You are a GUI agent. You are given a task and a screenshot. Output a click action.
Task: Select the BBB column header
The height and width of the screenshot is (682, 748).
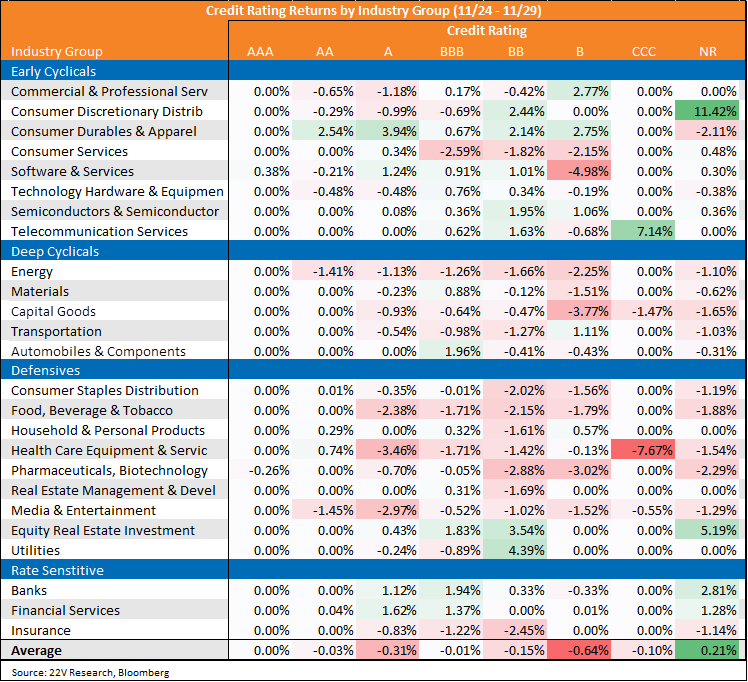tap(452, 52)
